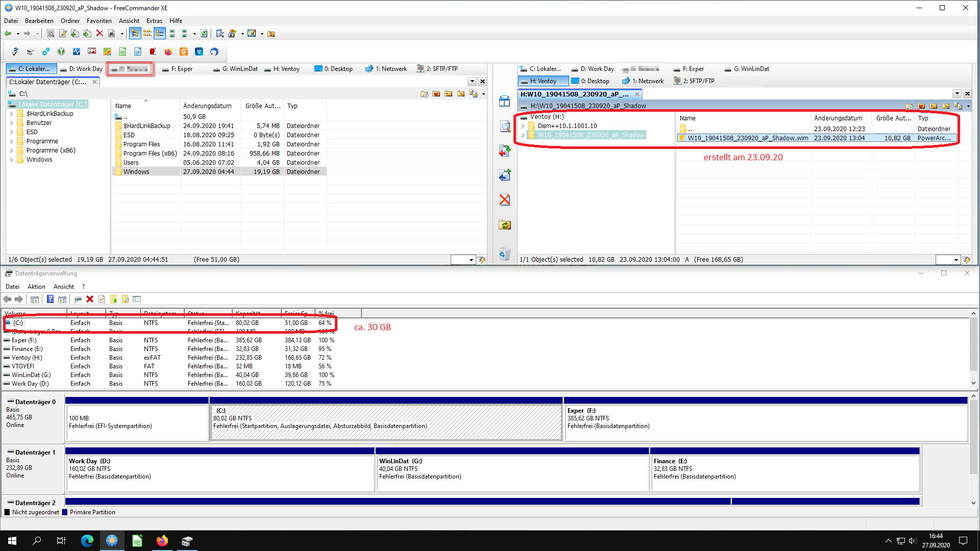
Task: Launch Firefox from the application toolbar
Action: tap(168, 52)
